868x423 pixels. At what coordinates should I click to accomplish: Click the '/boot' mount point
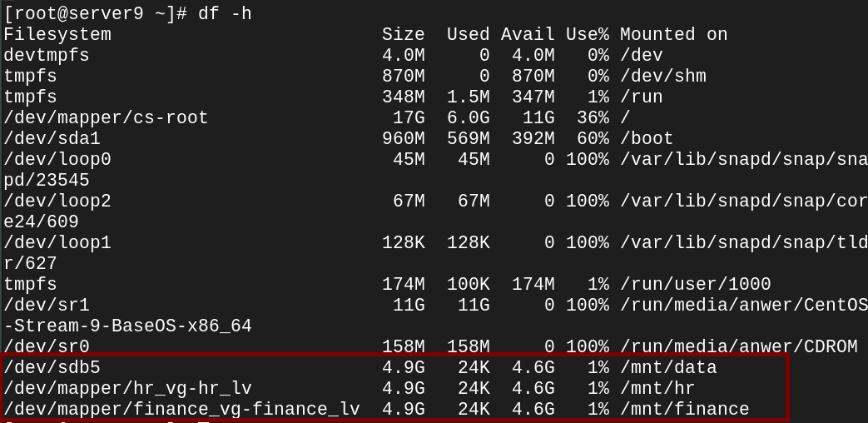647,138
